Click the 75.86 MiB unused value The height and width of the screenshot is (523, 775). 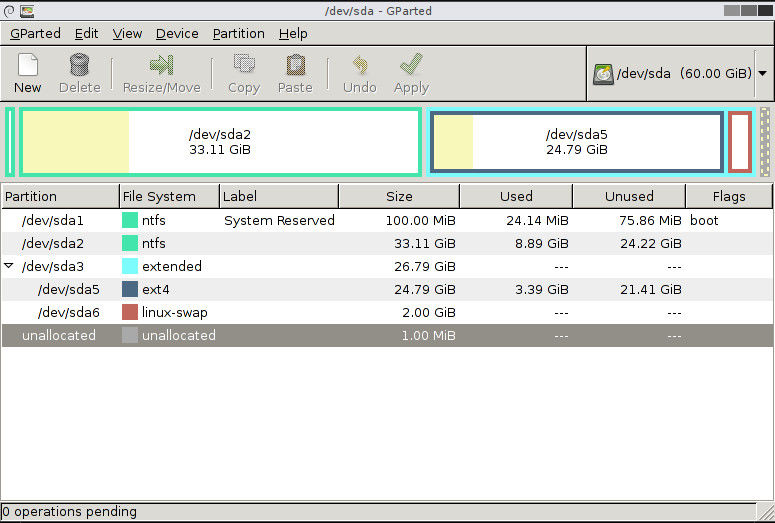click(650, 220)
